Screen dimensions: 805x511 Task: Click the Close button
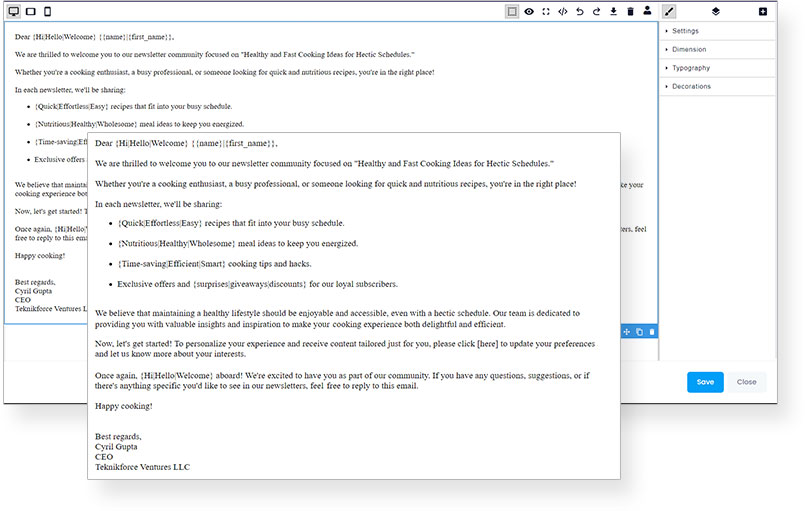[746, 382]
